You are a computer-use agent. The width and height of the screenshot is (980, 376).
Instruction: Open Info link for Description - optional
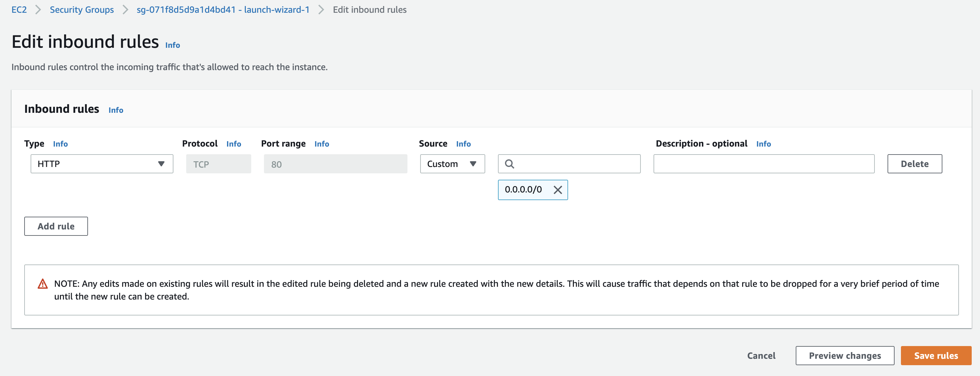[763, 144]
